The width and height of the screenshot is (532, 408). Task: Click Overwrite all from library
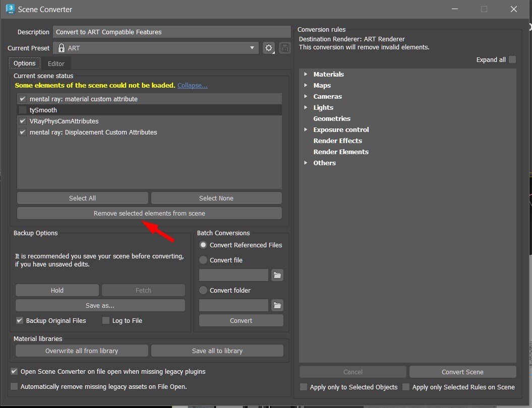pos(82,351)
